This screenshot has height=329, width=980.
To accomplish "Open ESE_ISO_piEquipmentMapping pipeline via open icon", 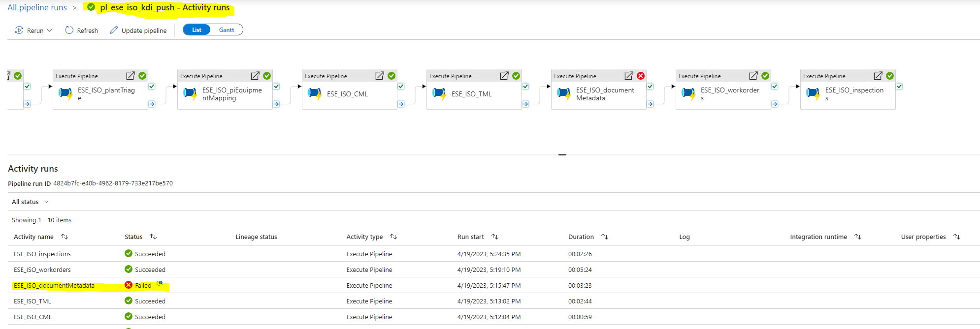I will point(255,76).
